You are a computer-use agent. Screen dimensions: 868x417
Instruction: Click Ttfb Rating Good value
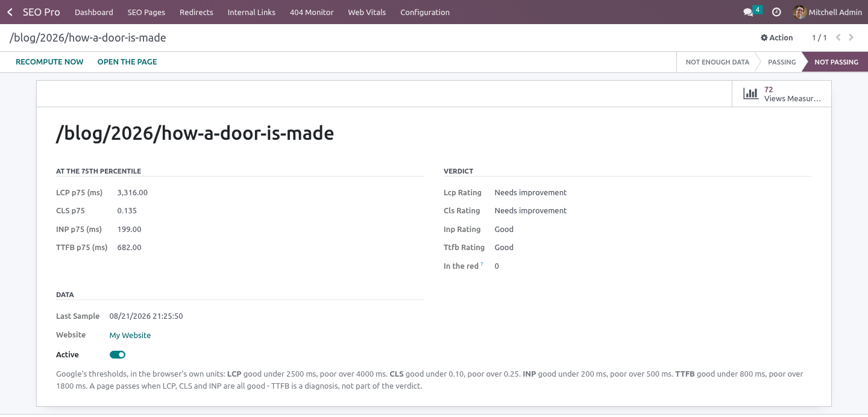(504, 248)
